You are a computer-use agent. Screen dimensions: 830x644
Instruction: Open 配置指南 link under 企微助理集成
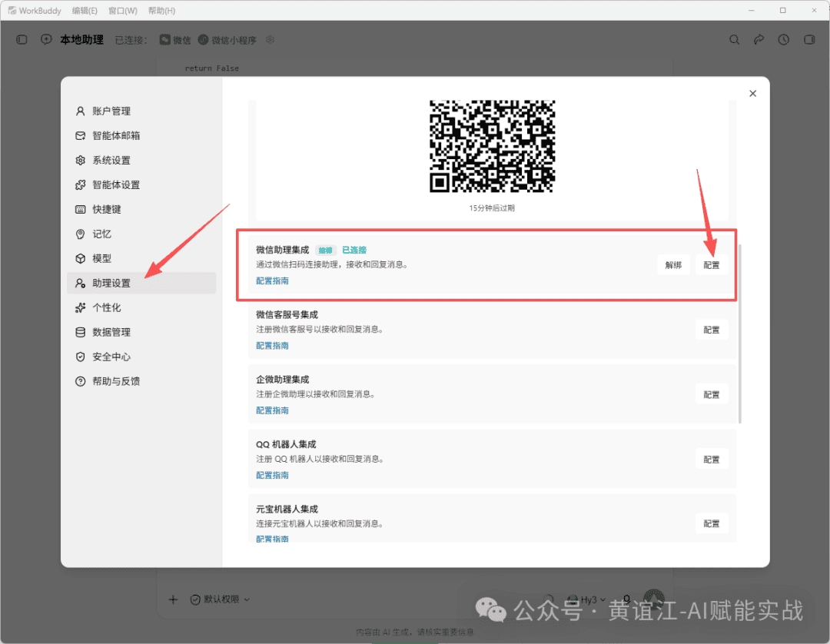pyautogui.click(x=272, y=410)
